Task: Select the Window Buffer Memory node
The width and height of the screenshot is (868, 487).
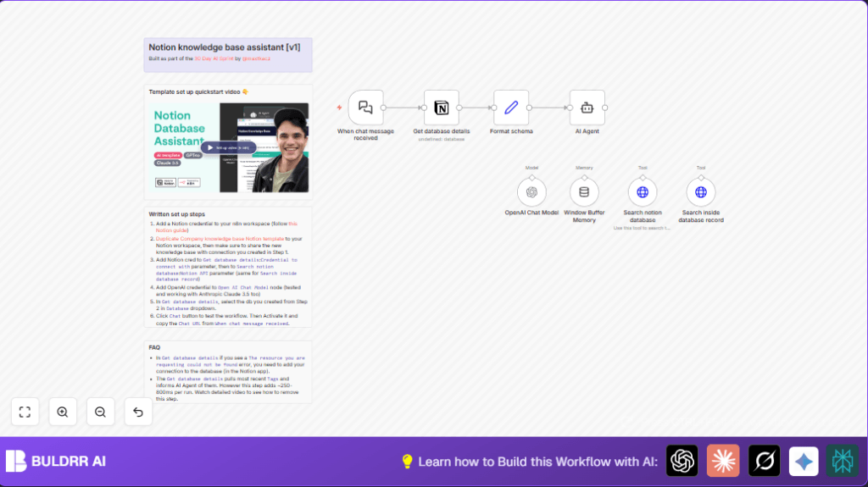Action: (584, 191)
